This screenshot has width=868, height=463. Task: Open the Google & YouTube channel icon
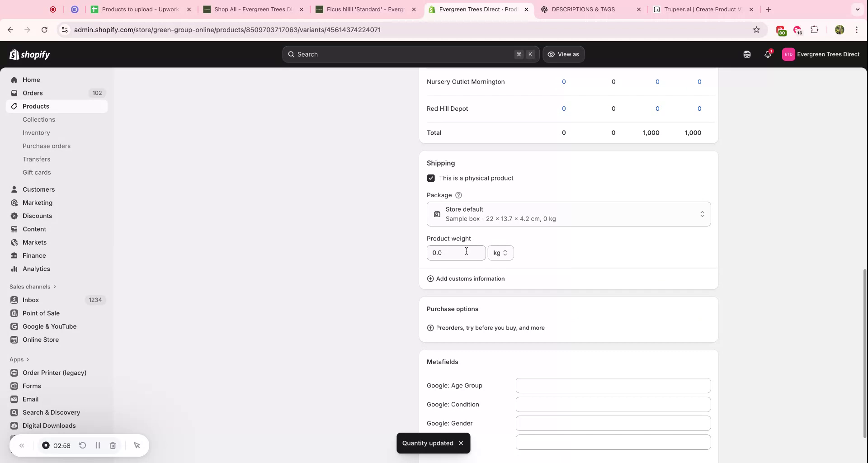point(14,326)
